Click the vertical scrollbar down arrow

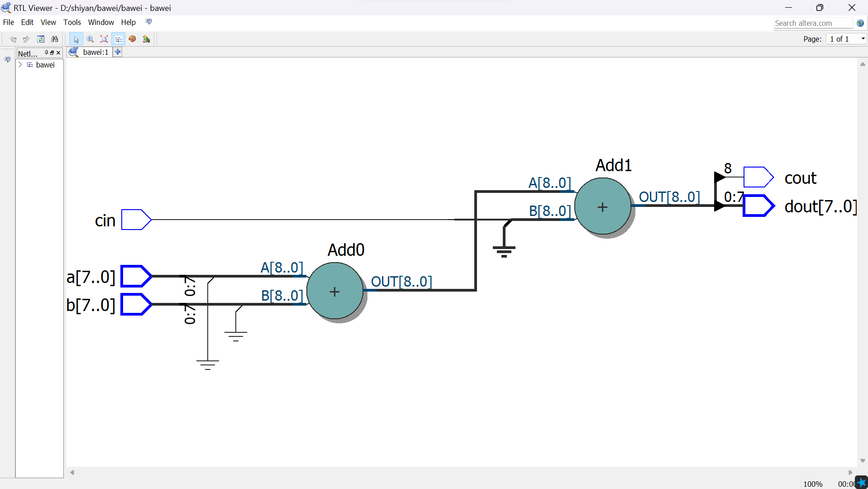(x=863, y=460)
